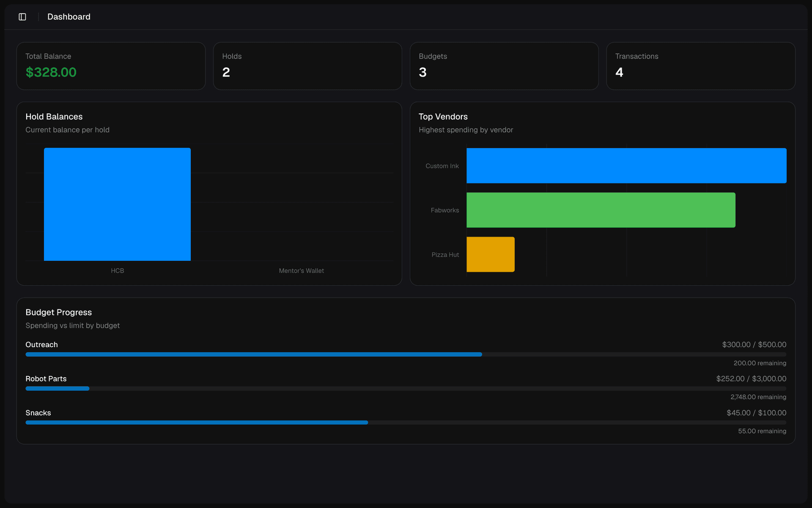This screenshot has height=508, width=812.
Task: Open the Budgets summary card
Action: 504,66
